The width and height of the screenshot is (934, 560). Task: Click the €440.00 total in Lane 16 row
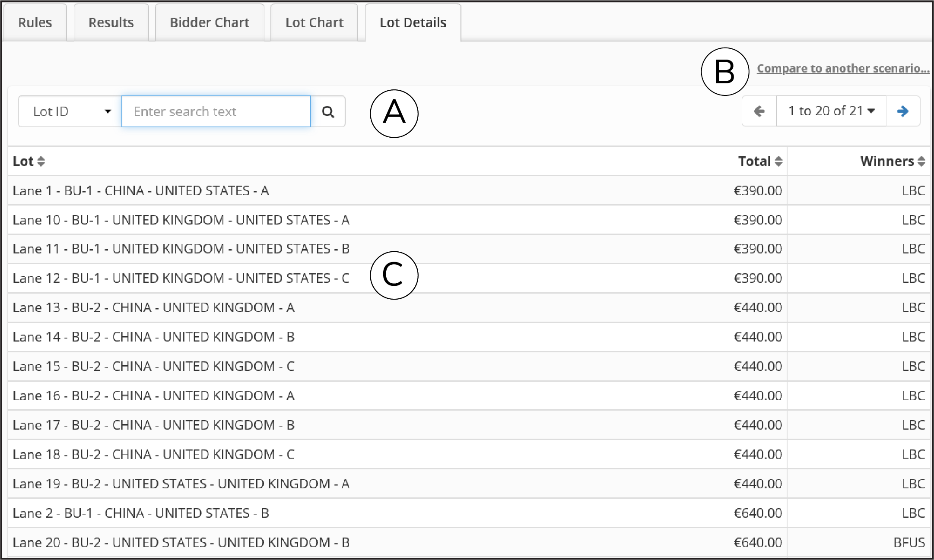click(758, 396)
